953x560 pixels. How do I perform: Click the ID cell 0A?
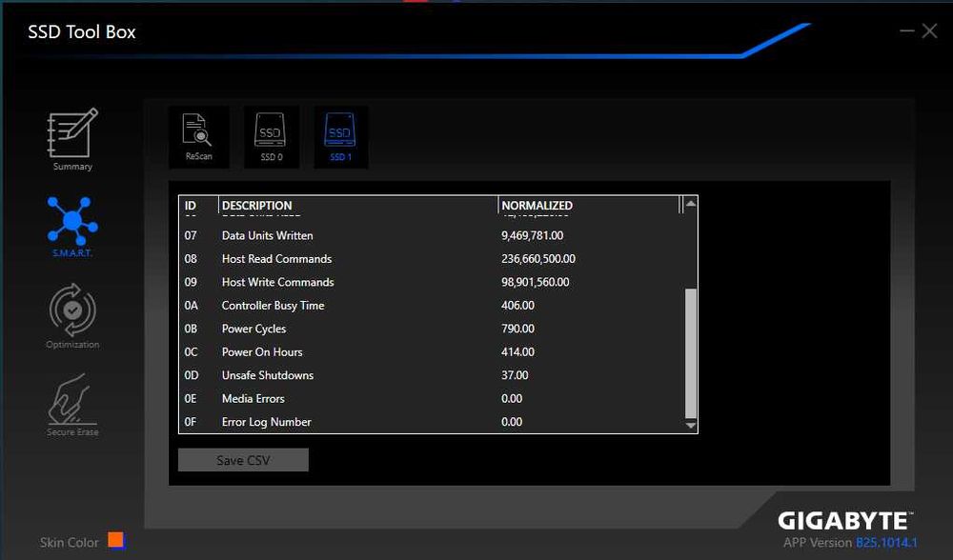(192, 306)
